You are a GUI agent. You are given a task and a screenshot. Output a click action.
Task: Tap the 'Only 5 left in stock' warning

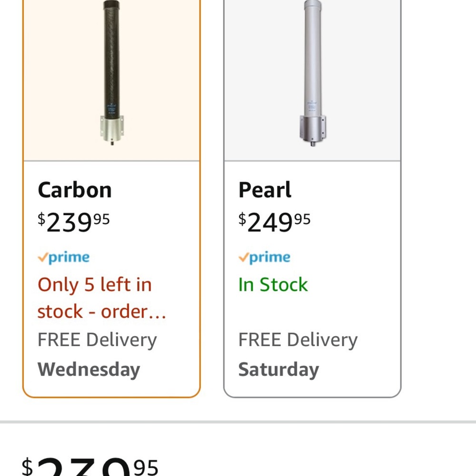point(95,285)
